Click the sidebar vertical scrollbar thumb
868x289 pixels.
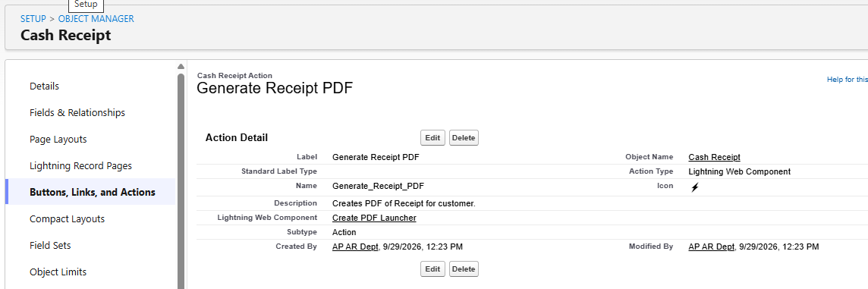point(181,181)
